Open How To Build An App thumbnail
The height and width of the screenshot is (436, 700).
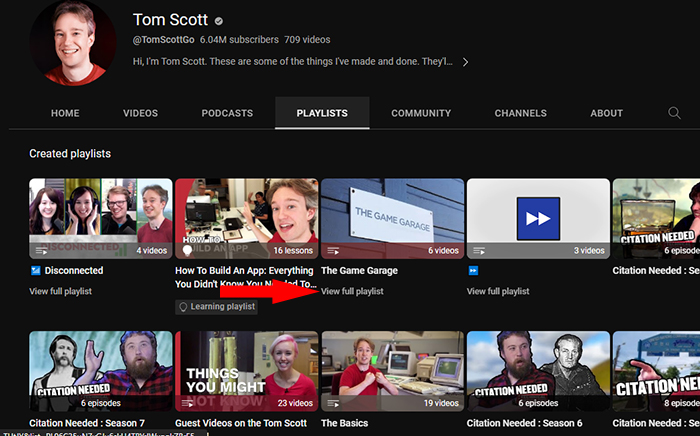coord(246,219)
